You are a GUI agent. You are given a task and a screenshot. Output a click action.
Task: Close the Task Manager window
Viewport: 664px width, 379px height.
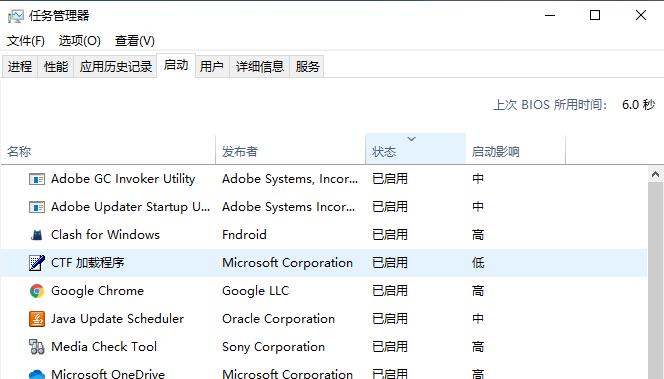pyautogui.click(x=641, y=16)
